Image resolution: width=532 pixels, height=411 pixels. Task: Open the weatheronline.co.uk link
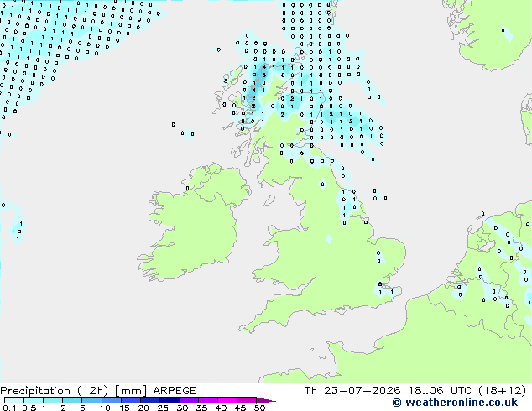(455, 403)
